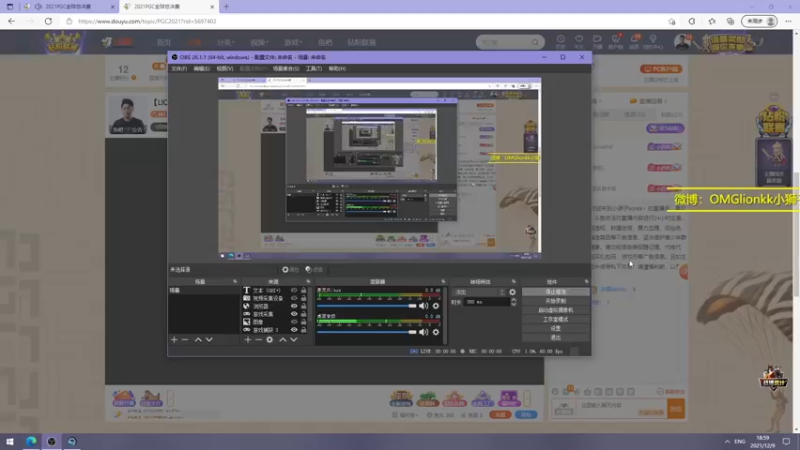Lock the 图像 source
Image resolution: width=800 pixels, height=450 pixels.
tap(304, 322)
